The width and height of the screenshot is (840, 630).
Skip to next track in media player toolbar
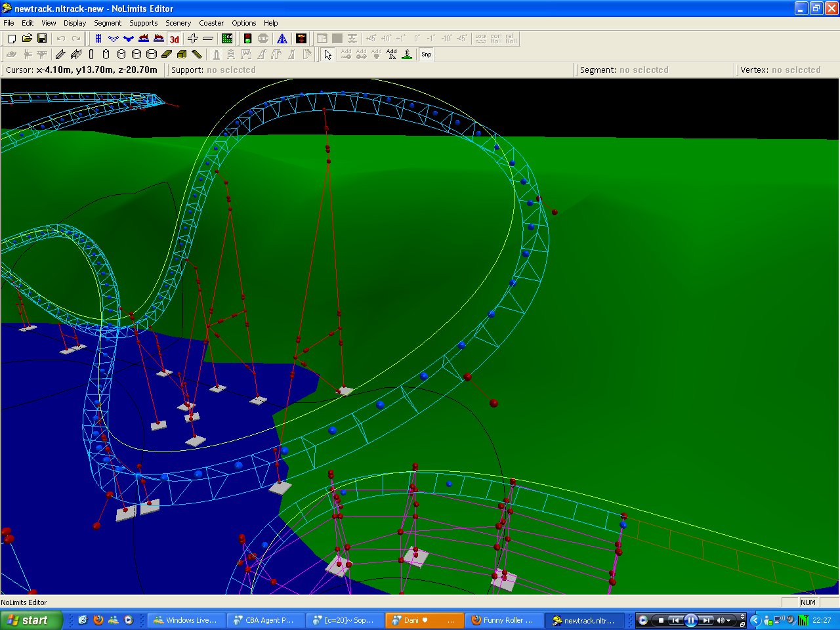coord(706,620)
